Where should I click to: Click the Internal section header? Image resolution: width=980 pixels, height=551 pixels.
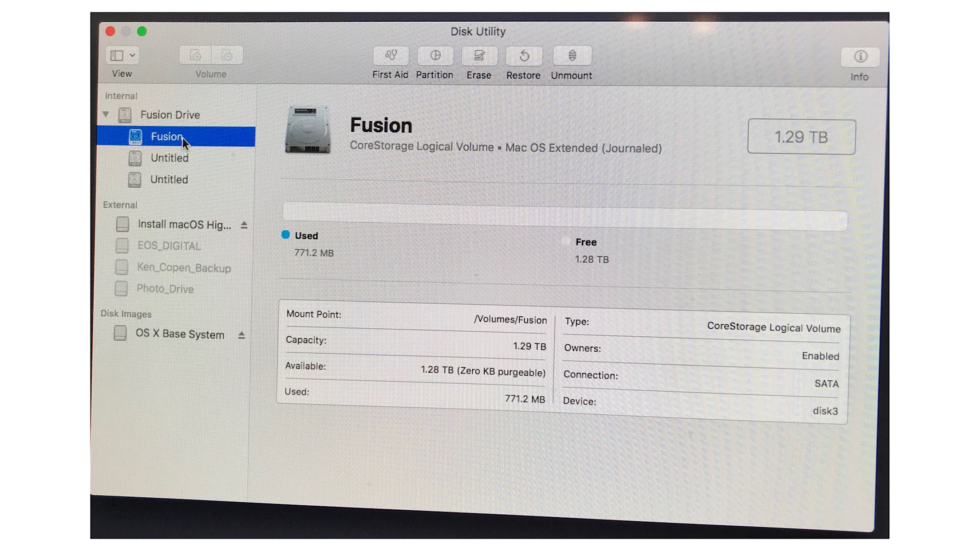coord(121,96)
